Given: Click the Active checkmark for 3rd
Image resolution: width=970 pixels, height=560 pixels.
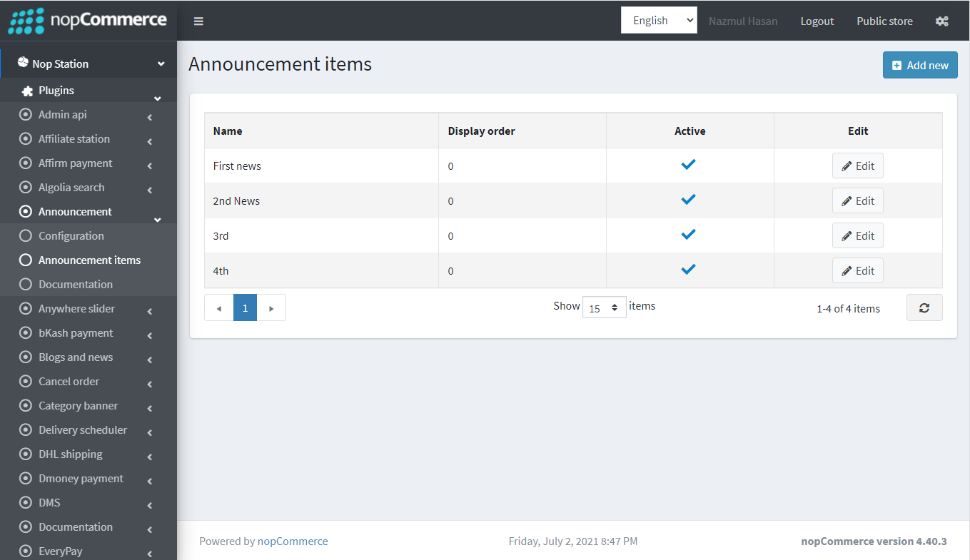Looking at the screenshot, I should [688, 235].
